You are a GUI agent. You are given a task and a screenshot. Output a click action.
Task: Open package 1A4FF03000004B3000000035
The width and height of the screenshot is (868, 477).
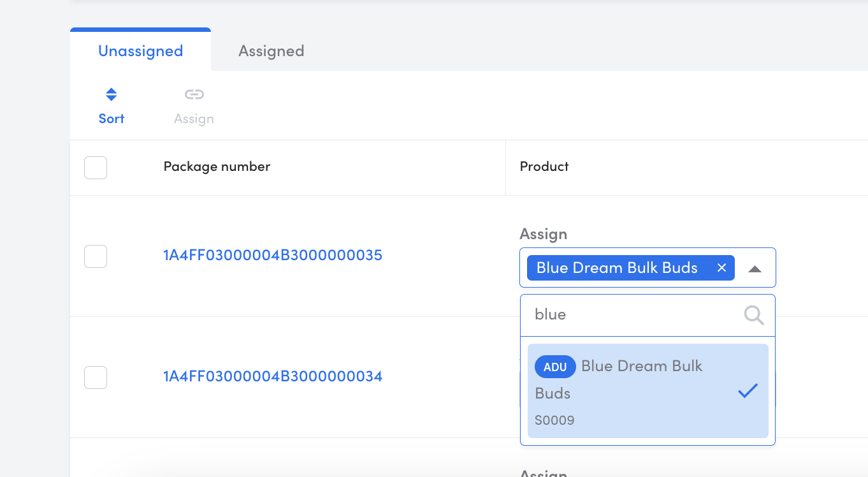point(273,255)
